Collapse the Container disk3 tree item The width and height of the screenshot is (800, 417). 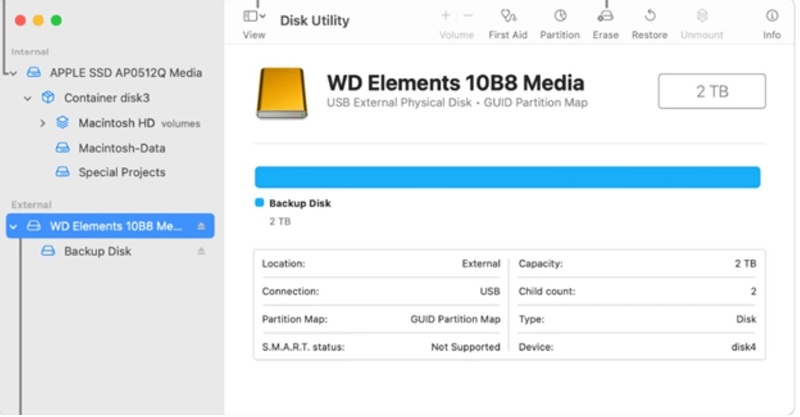(28, 98)
